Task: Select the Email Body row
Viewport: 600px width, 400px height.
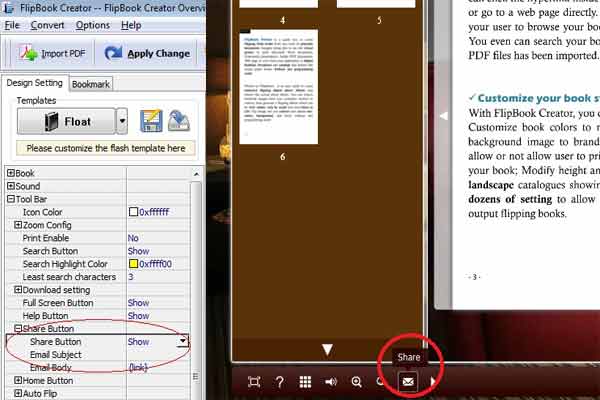Action: 98,367
